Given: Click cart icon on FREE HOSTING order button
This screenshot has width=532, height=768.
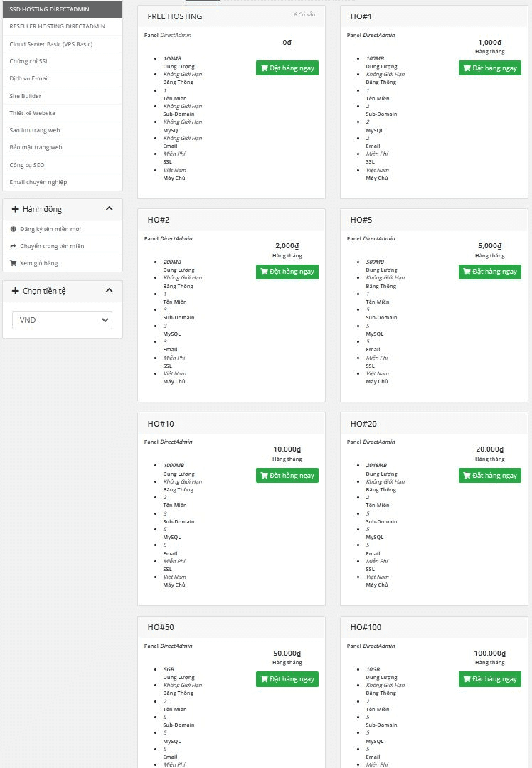Looking at the screenshot, I should [x=265, y=68].
